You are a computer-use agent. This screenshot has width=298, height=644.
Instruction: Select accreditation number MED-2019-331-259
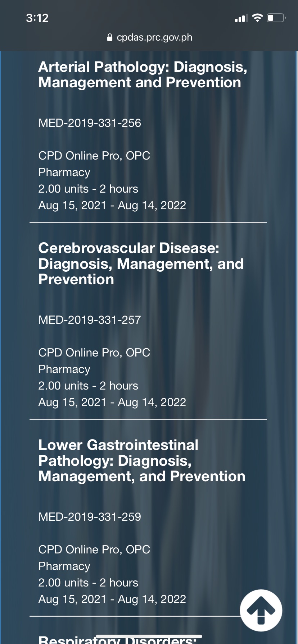[90, 517]
